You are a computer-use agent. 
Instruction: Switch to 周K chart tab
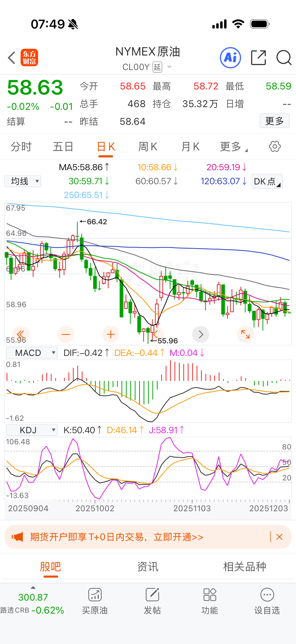click(148, 146)
